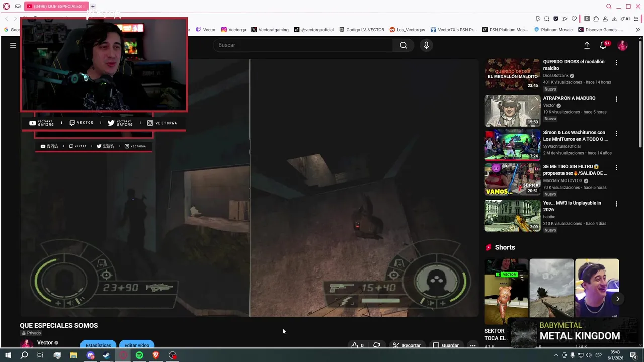Open the MW3 Unplayable video thumbnail

pos(512,215)
